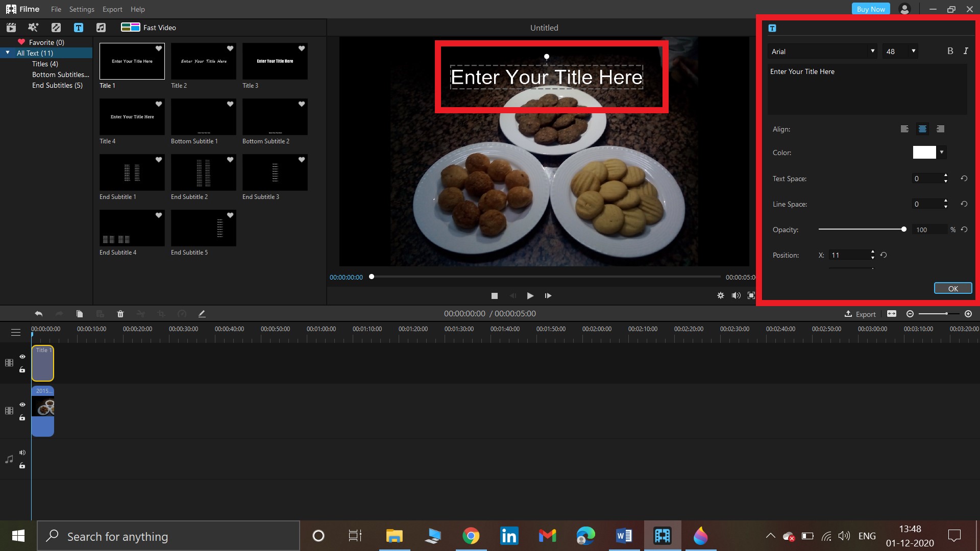Select the Undo icon in timeline toolbar
The width and height of the screenshot is (980, 551).
tap(38, 314)
